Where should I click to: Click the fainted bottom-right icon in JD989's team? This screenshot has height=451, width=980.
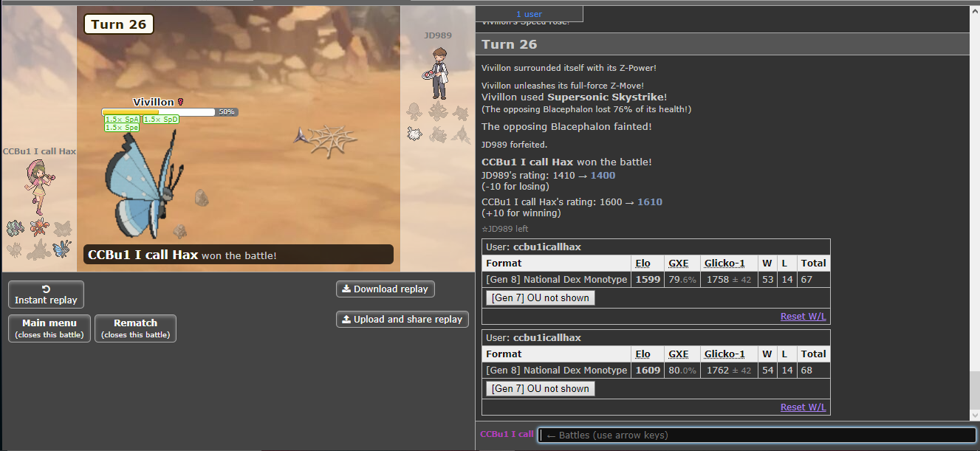pos(462,134)
